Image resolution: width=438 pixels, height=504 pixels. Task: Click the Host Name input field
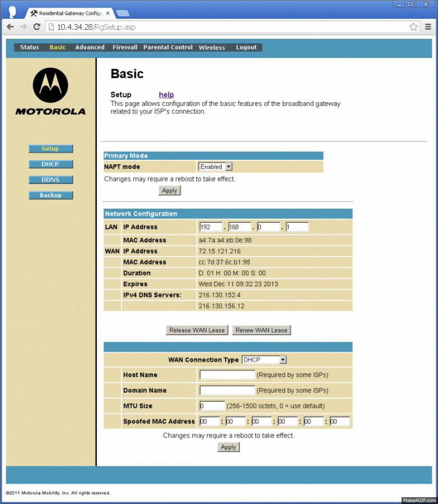pos(227,375)
